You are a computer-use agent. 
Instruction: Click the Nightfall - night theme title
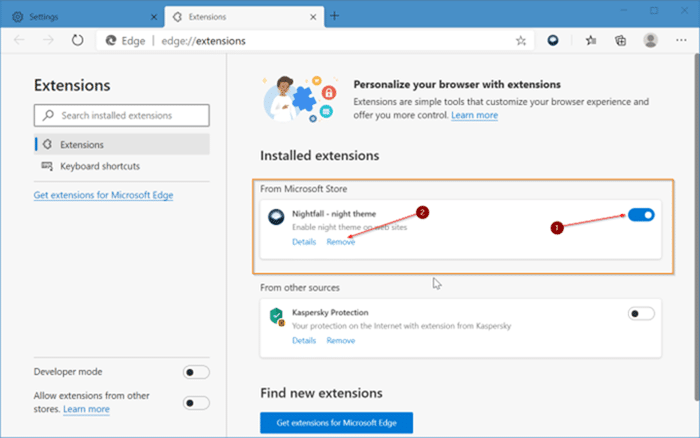point(334,213)
